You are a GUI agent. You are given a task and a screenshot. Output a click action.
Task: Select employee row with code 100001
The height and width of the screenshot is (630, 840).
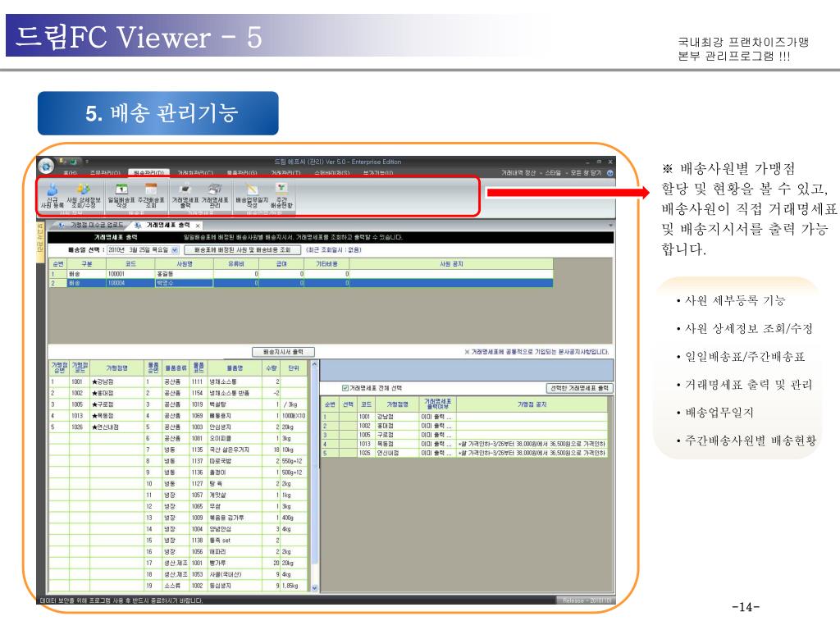tap(301, 274)
